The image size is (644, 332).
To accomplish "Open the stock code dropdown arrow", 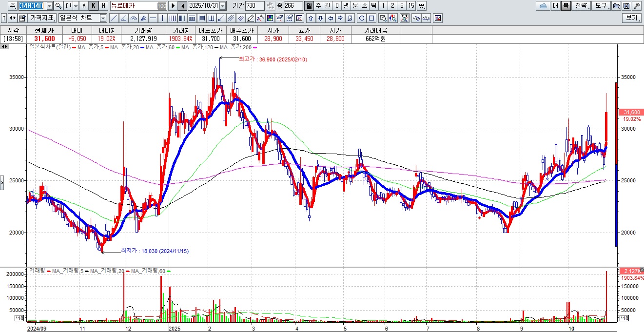I will click(50, 6).
